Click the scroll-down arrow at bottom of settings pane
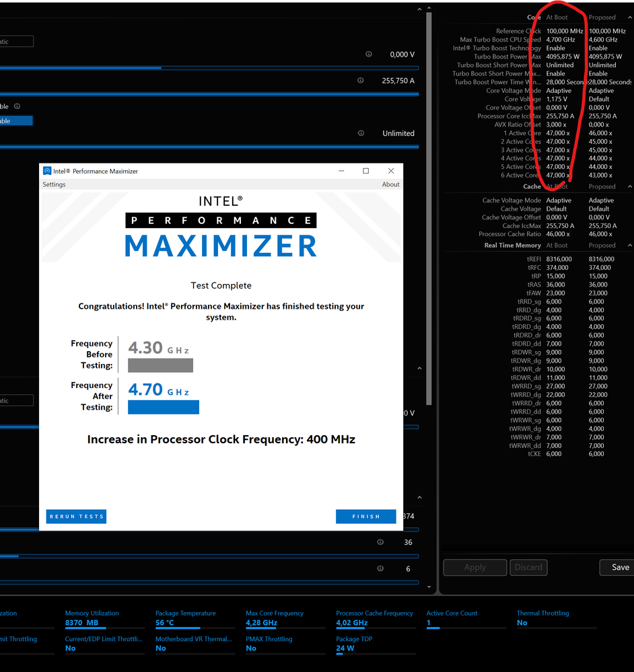Viewport: 634px width, 672px height. click(x=429, y=587)
